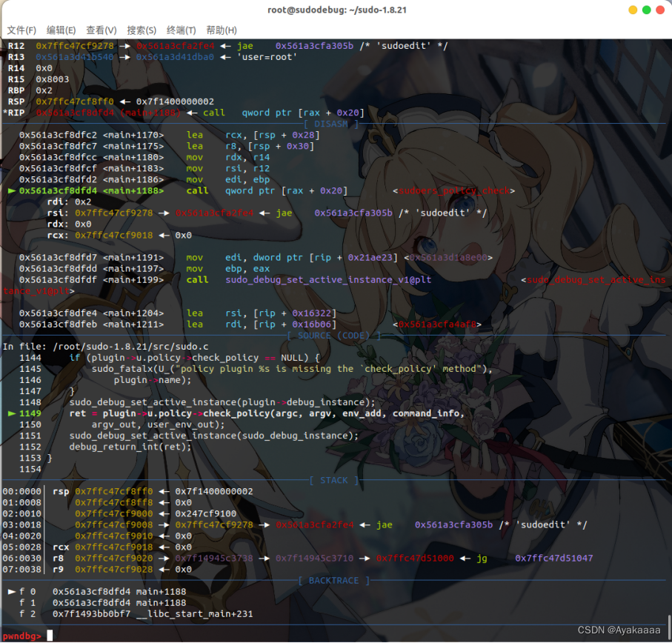This screenshot has height=643, width=672.
Task: Click argument rcx: 0x7ffc47cf9018
Action: [100, 235]
